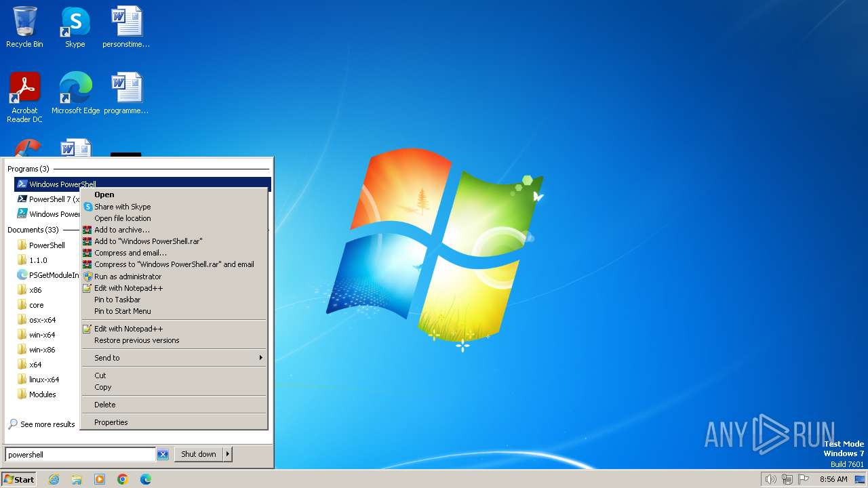Screen dimensions: 868x488
Task: Choose Add to "Windows PowerShell.rar"
Action: coord(174,241)
